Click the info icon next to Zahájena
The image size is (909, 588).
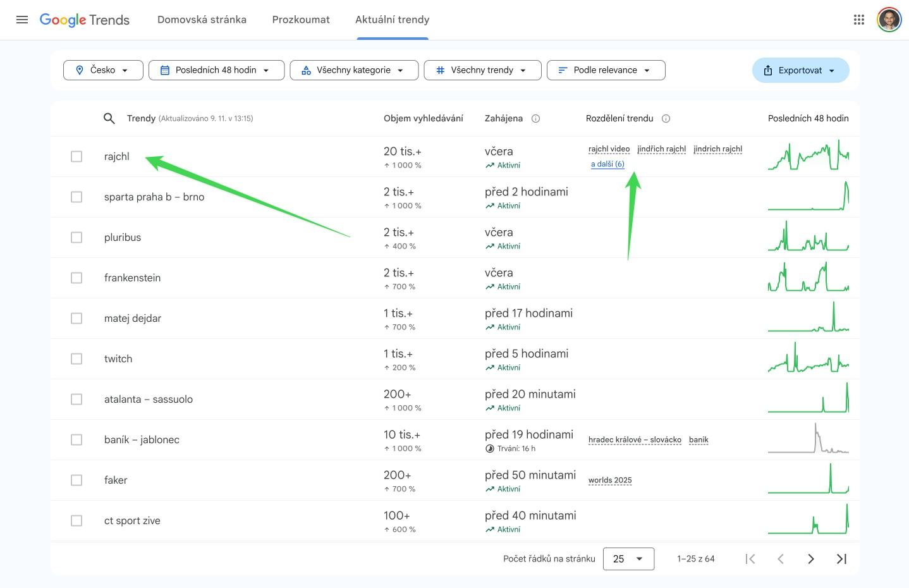coord(535,118)
